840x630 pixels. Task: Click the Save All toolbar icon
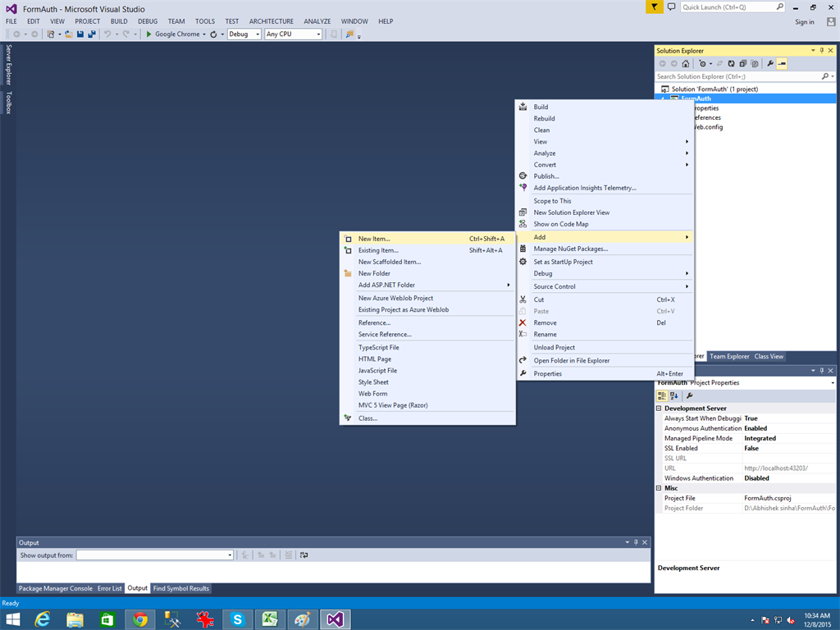pyautogui.click(x=91, y=34)
